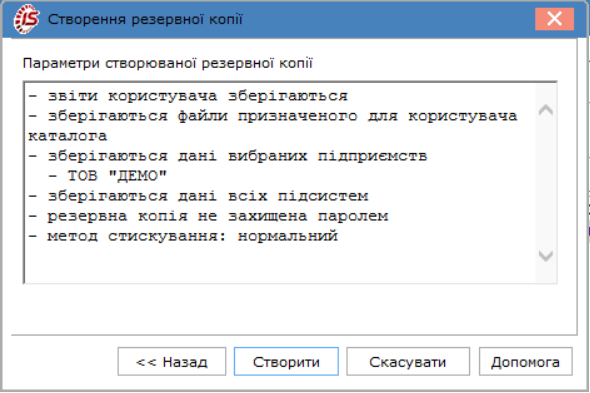This screenshot has width=590, height=393.
Task: Place cursor on line звіти користувача зберігаються
Action: (x=188, y=96)
